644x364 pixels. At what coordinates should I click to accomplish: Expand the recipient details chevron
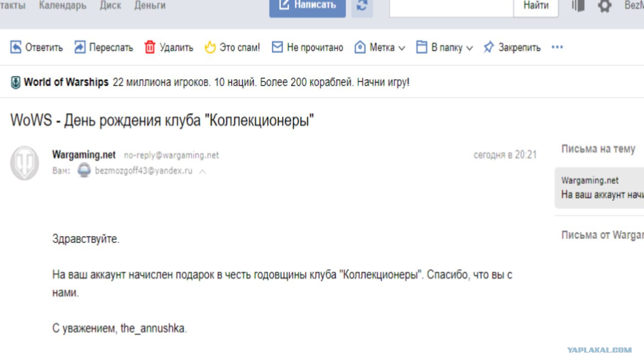[x=203, y=172]
